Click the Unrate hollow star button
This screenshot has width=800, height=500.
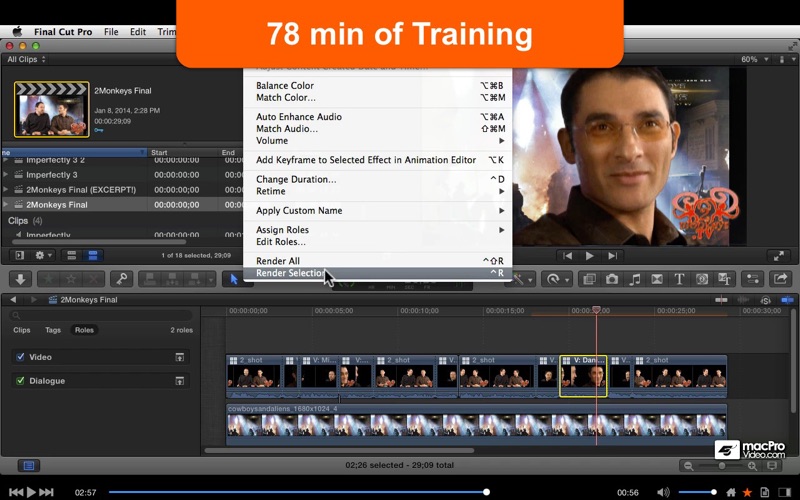pyautogui.click(x=71, y=279)
